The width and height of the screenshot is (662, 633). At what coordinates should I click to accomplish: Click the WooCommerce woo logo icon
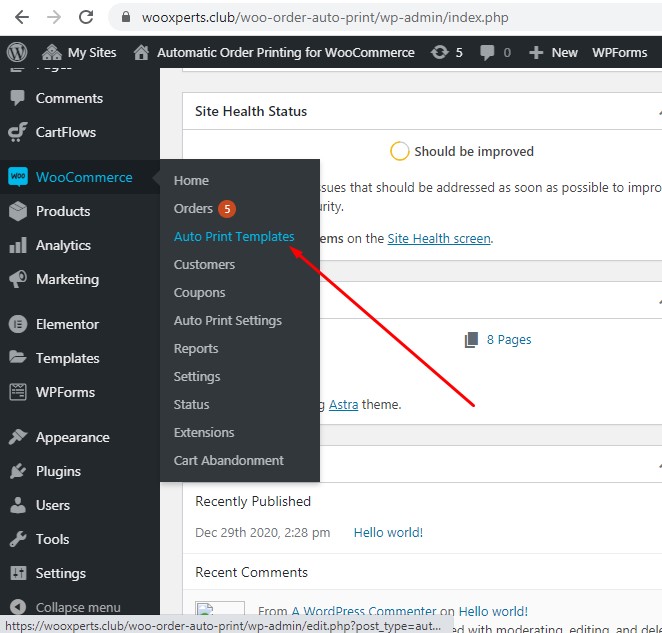[x=18, y=177]
